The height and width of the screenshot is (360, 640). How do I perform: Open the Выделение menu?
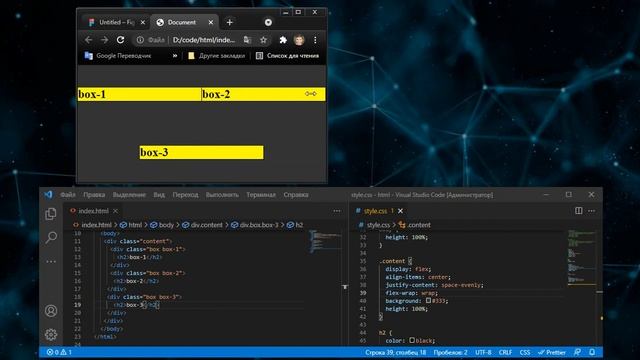pos(129,195)
